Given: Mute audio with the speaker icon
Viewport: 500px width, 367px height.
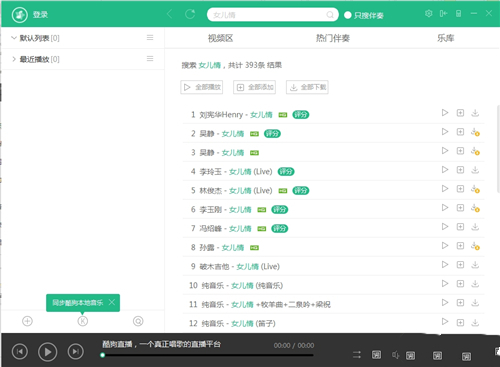Looking at the screenshot, I should tap(395, 355).
